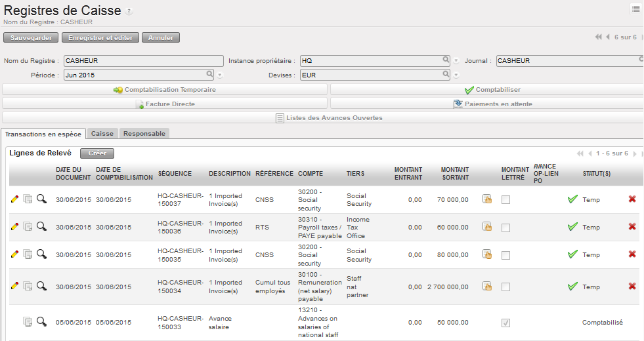This screenshot has width=644, height=341.
Task: Switch to the Responsable tab
Action: coord(144,133)
